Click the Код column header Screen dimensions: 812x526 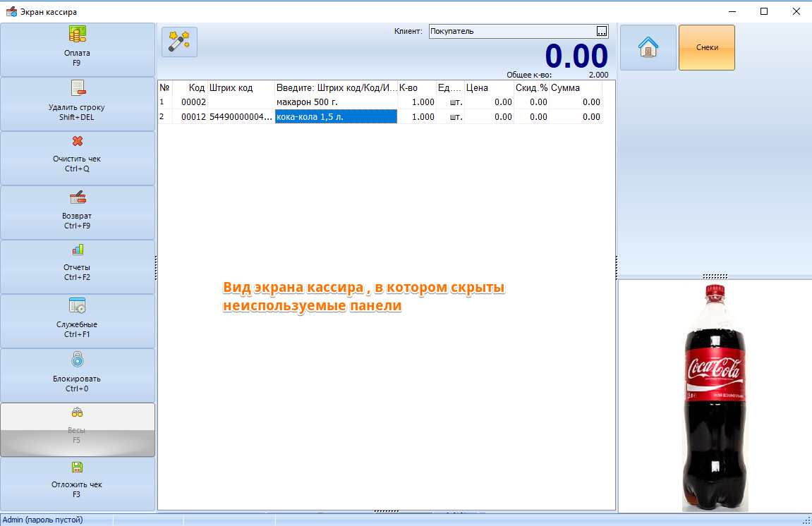coord(190,87)
